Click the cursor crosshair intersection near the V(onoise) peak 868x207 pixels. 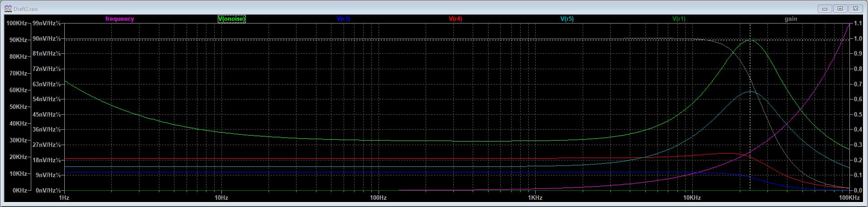(750, 40)
